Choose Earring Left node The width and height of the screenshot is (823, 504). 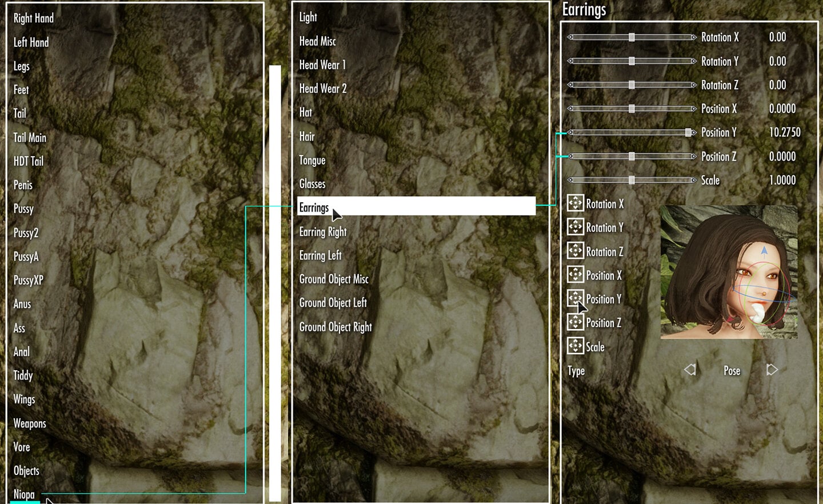coord(320,255)
